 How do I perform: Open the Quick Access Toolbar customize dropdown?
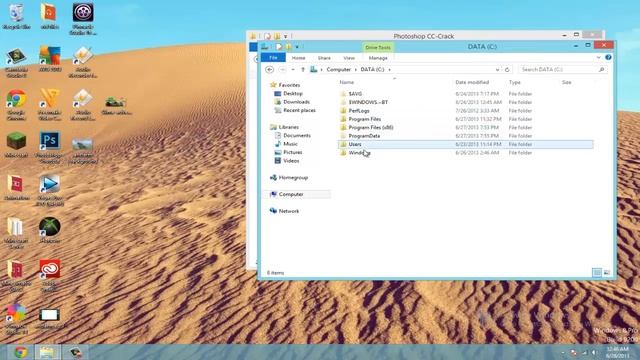point(297,47)
